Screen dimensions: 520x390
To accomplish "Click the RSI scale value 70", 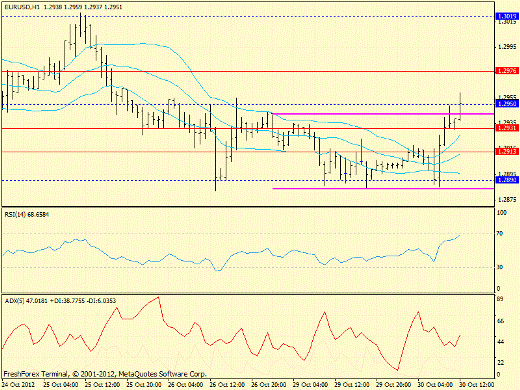I will (x=500, y=234).
